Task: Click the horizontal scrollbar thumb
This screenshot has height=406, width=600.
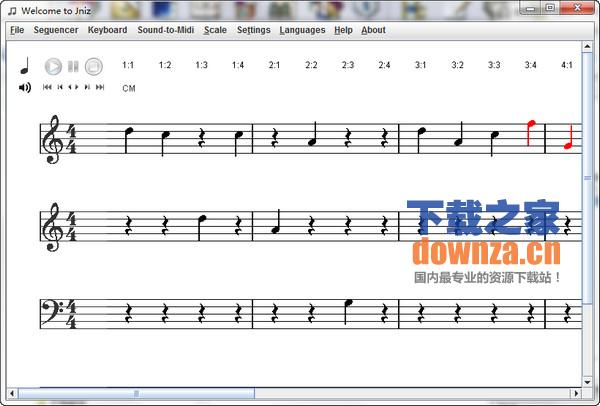Action: point(136,393)
